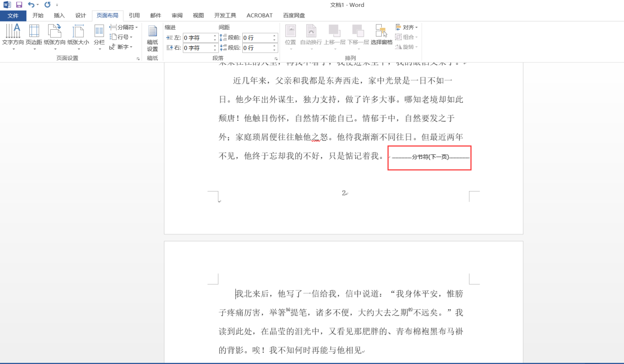Increase the left indent with up spinner
This screenshot has width=624, height=364.
coord(215,36)
